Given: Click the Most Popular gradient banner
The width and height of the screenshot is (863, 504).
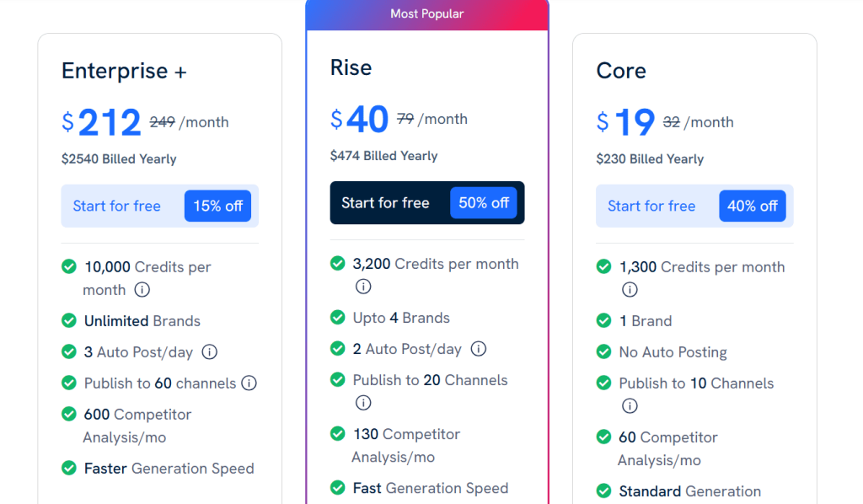Looking at the screenshot, I should pyautogui.click(x=427, y=14).
